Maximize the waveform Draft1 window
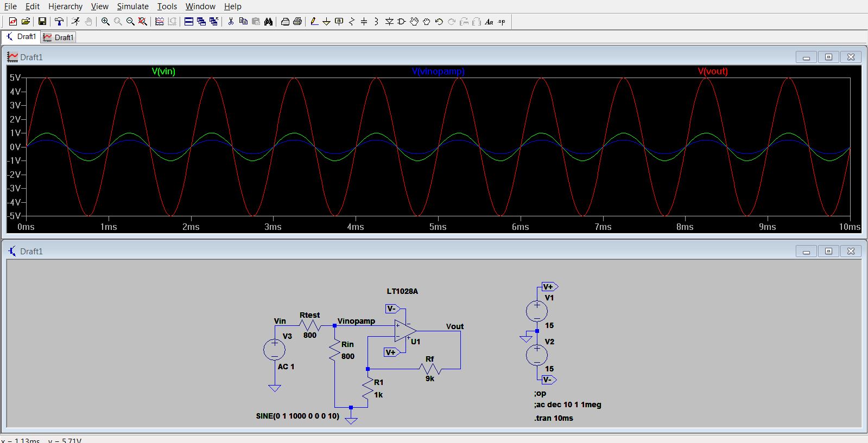Screen dimensions: 868x443 tap(828, 57)
